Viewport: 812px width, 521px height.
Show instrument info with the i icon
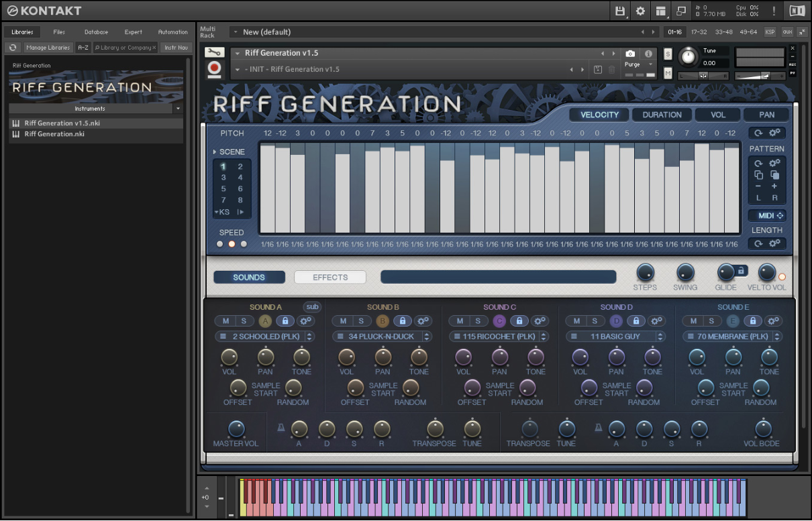click(648, 54)
